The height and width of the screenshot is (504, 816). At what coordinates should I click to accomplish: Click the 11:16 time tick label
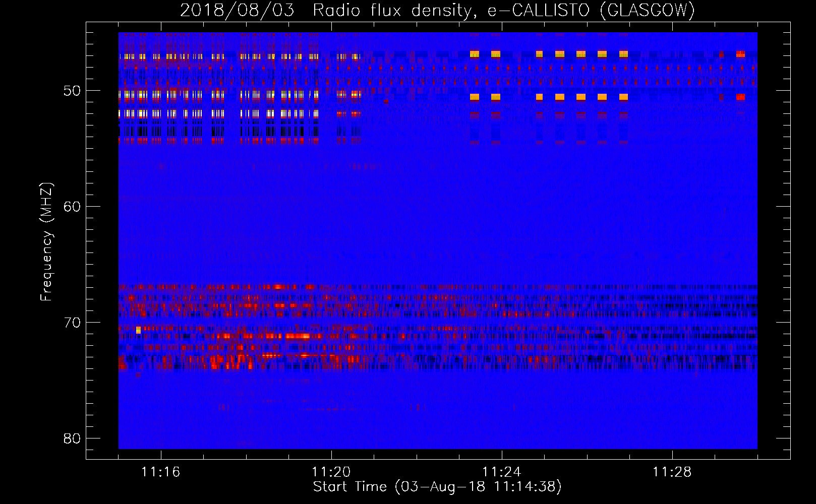[x=160, y=472]
